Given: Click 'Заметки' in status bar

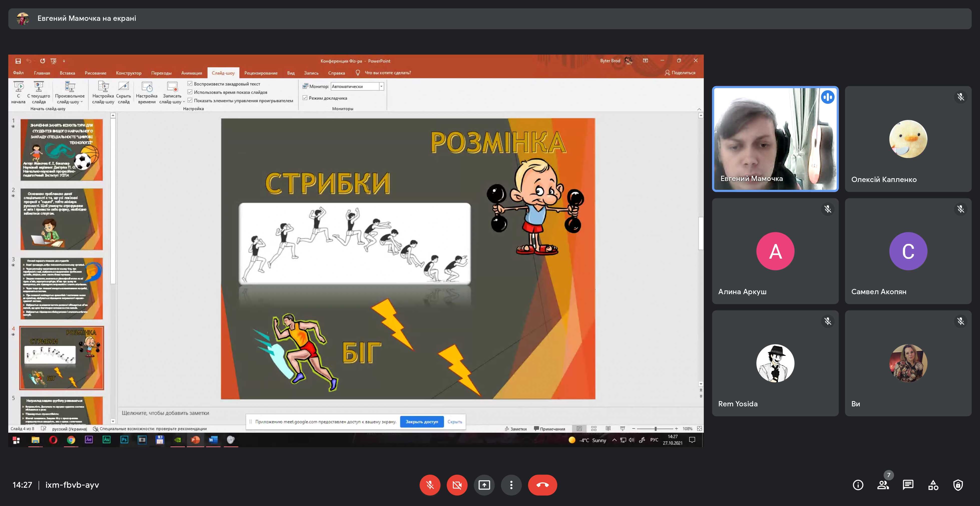Looking at the screenshot, I should coord(515,429).
